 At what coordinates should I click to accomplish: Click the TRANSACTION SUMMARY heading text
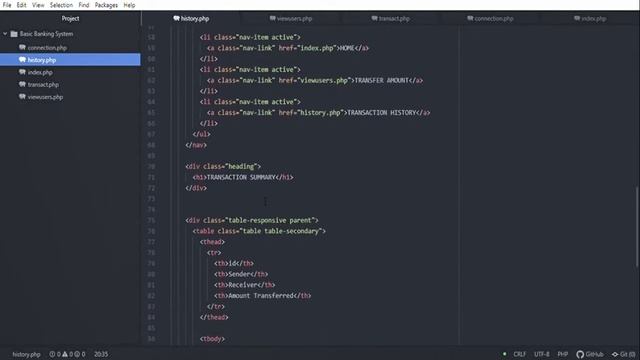click(241, 177)
